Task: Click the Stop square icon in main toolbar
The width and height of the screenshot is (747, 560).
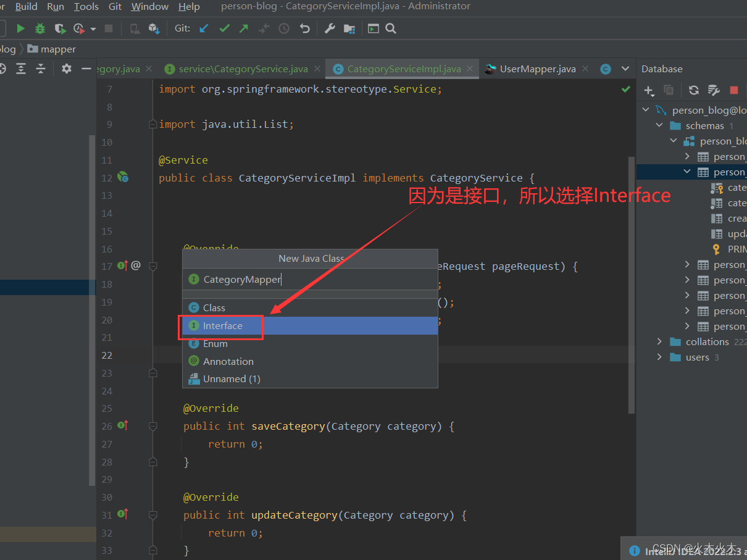Action: coord(109,28)
